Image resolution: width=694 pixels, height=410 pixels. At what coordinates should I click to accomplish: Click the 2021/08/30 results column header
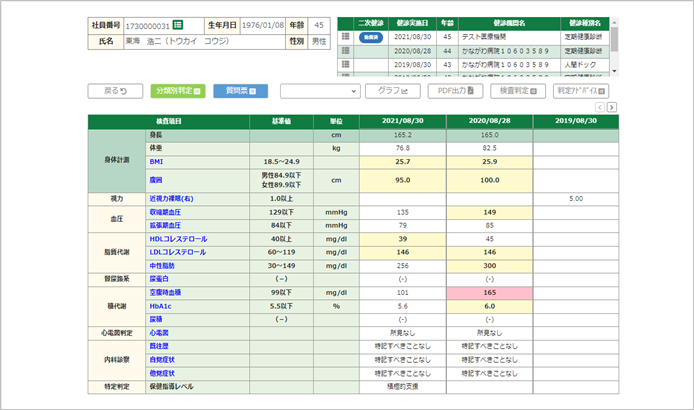[x=403, y=121]
